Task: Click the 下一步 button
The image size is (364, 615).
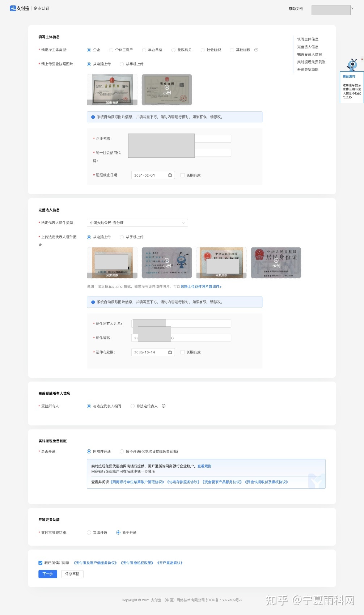Action: pos(48,574)
